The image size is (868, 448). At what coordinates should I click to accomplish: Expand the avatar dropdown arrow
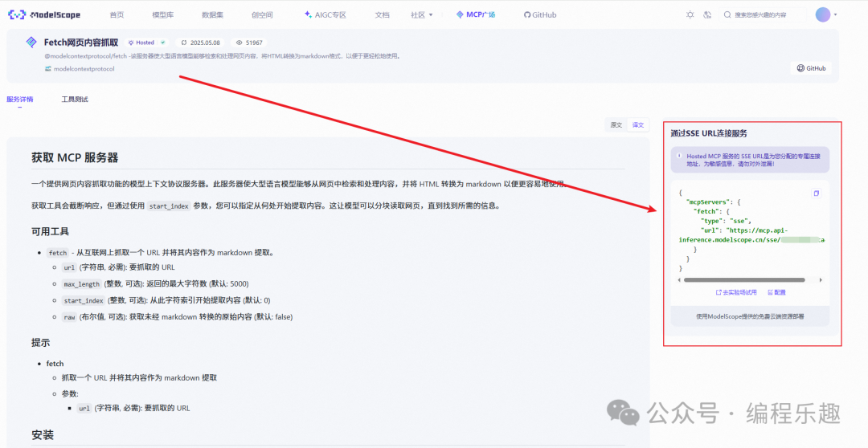click(835, 15)
